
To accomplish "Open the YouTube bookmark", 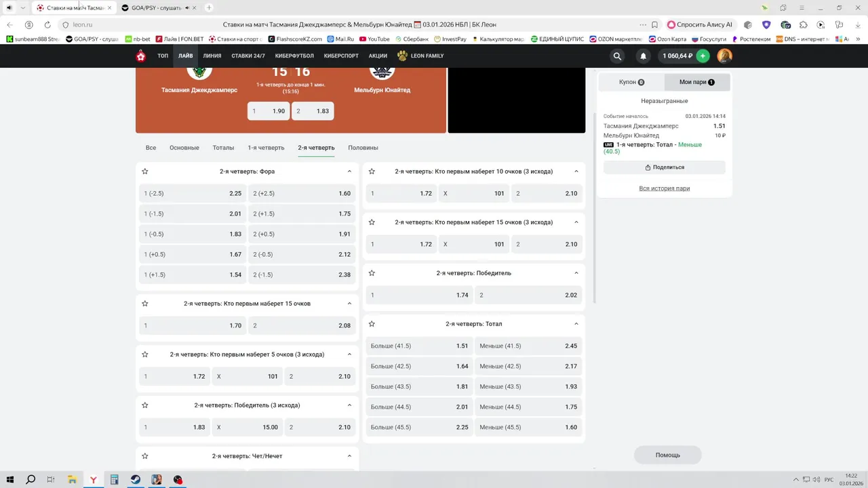I will (374, 39).
